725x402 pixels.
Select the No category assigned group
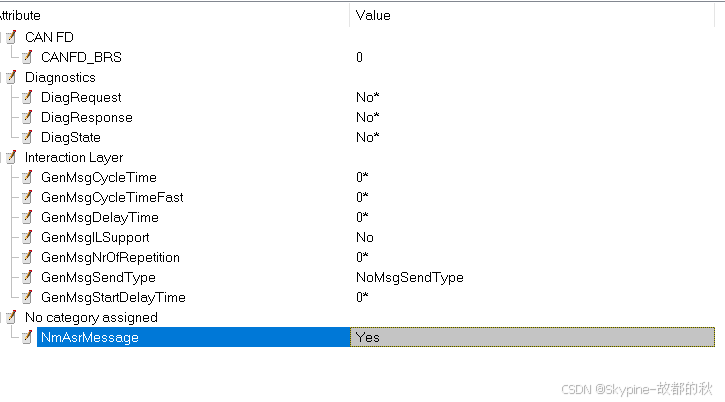[90, 317]
